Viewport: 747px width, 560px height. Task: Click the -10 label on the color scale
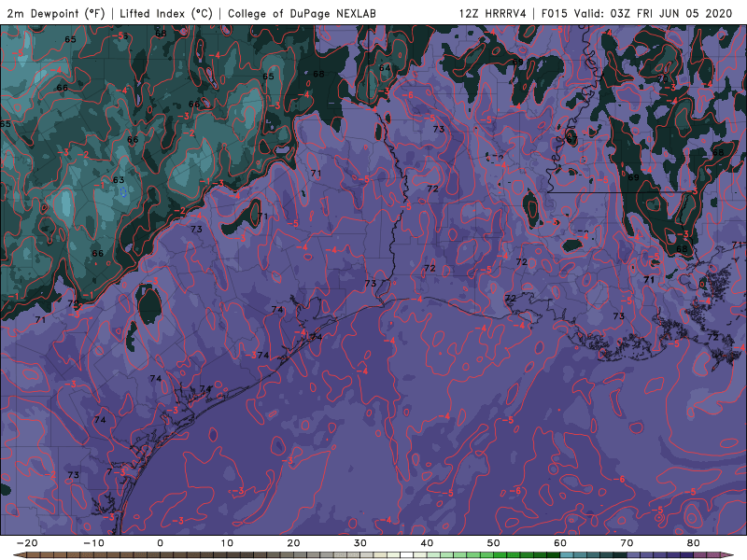(x=93, y=543)
